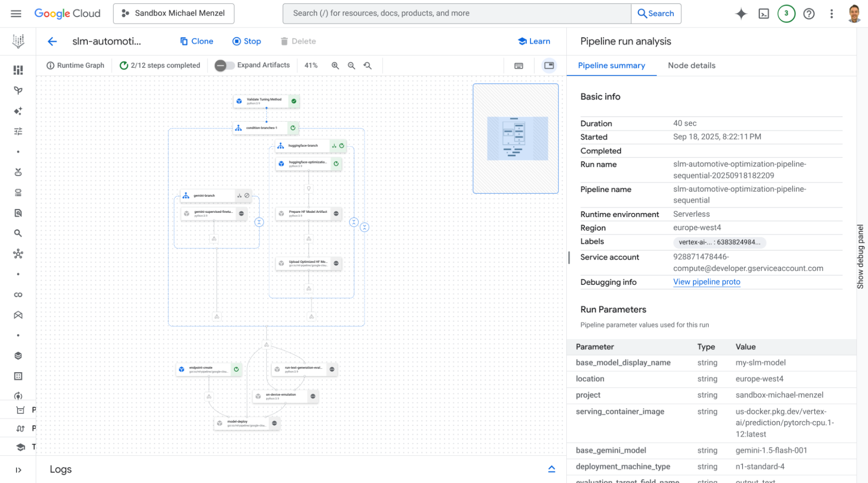This screenshot has width=868, height=483.
Task: Open the Pipeline summary tab
Action: coord(611,66)
